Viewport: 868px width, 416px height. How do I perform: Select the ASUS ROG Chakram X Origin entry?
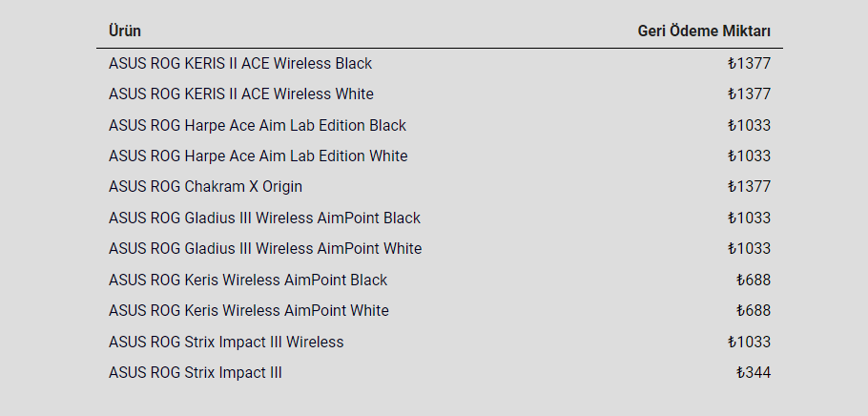pos(205,187)
